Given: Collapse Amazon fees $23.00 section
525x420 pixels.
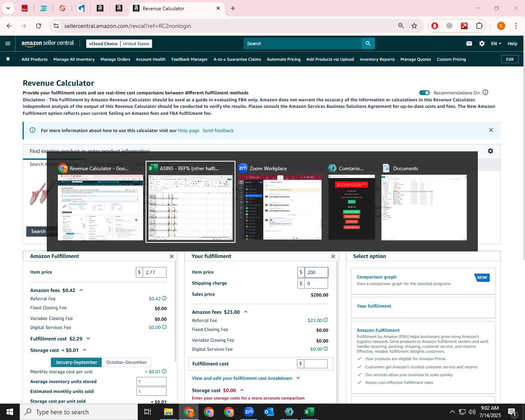Looking at the screenshot, I should click(x=246, y=312).
